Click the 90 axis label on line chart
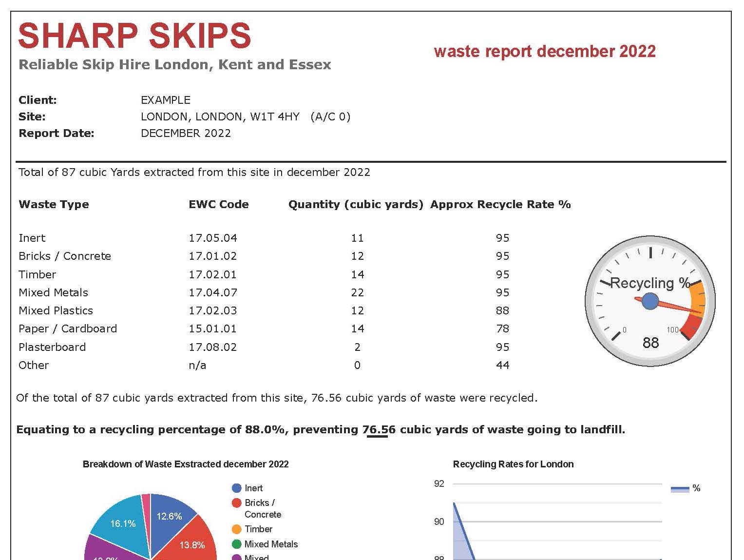The image size is (744, 560). [439, 521]
